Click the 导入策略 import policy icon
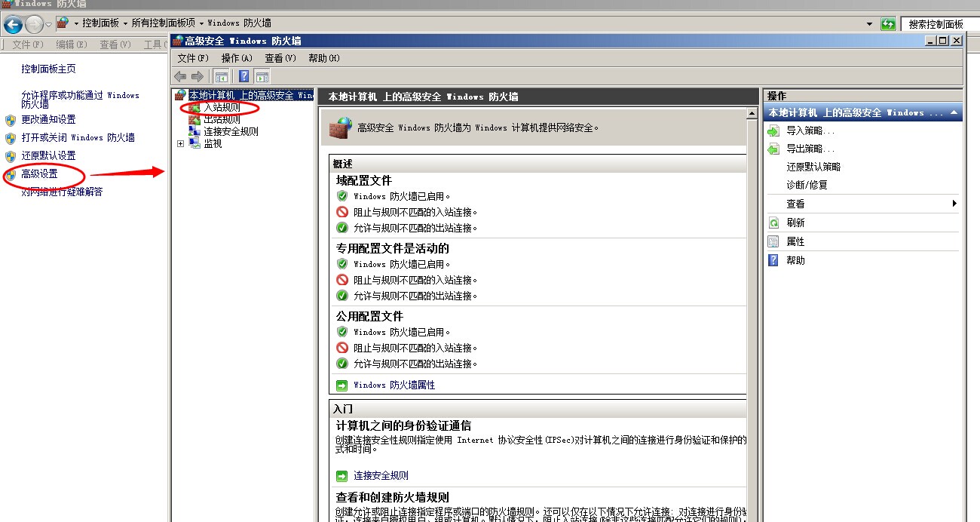 point(773,130)
